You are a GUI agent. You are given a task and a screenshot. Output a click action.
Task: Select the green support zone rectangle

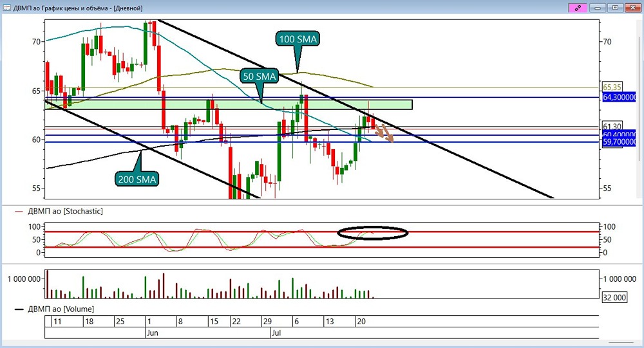pyautogui.click(x=229, y=105)
